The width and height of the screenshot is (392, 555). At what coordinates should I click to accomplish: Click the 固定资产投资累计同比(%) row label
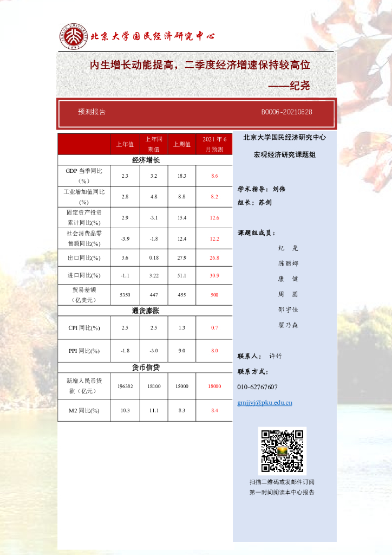click(x=84, y=217)
